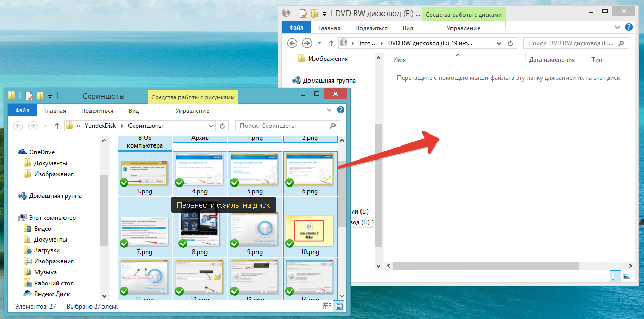Switch DVD RW window to details view
Image resolution: width=644 pixels, height=319 pixels.
tap(616, 276)
